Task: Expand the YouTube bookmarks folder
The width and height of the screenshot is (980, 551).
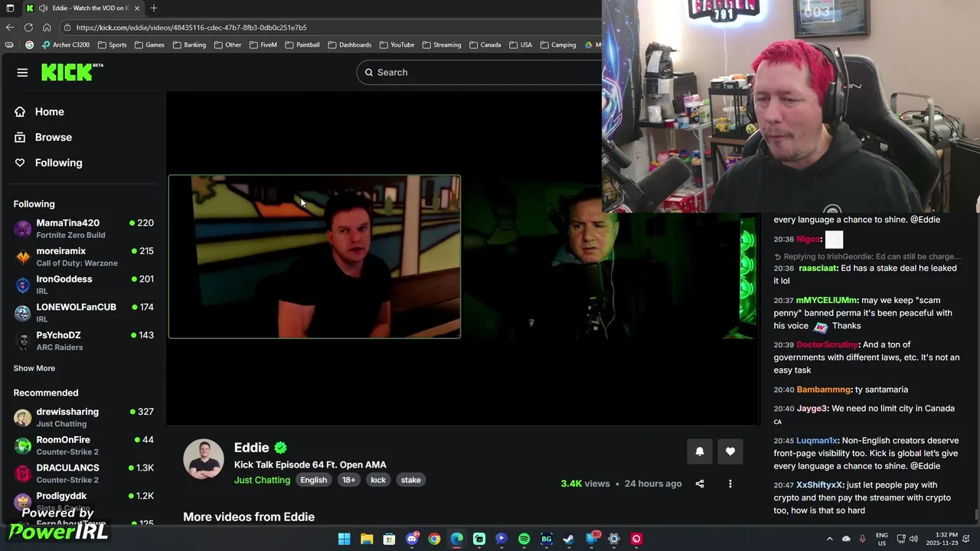Action: click(x=397, y=45)
